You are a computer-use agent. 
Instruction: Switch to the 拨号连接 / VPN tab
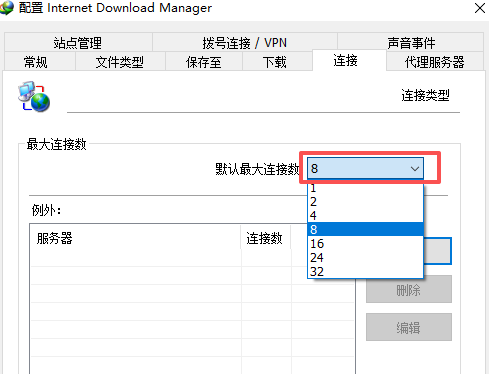point(244,42)
